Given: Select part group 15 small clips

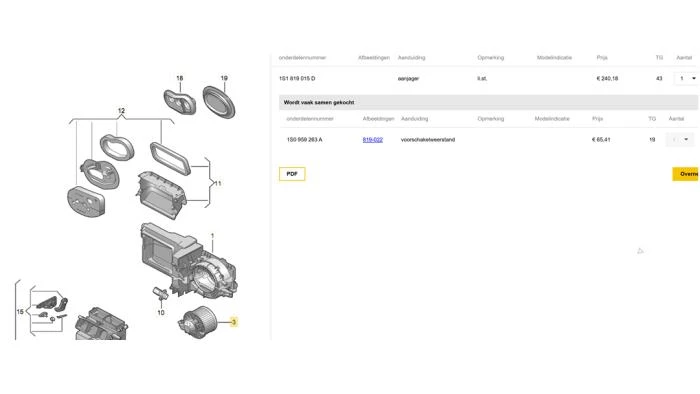Looking at the screenshot, I should tap(50, 309).
